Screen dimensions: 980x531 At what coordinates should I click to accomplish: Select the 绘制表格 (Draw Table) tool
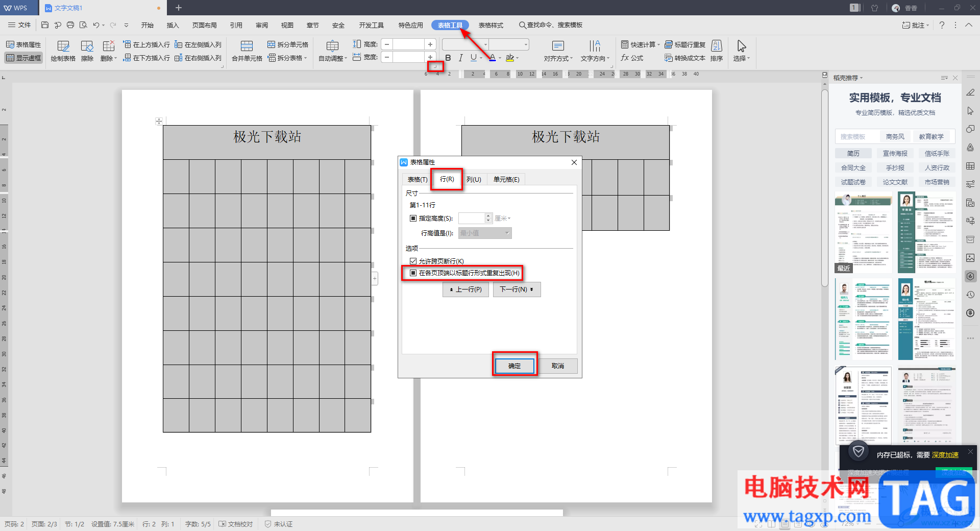tap(63, 52)
